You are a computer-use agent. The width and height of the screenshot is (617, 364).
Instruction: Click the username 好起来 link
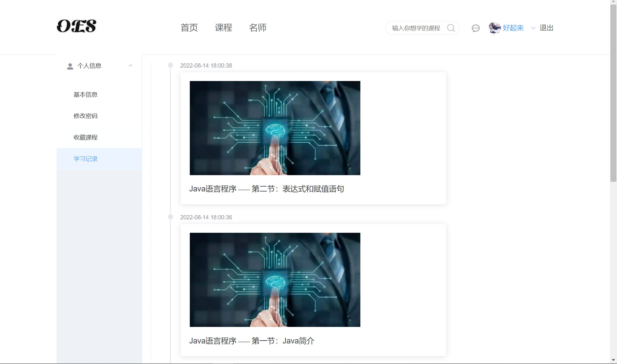(513, 28)
